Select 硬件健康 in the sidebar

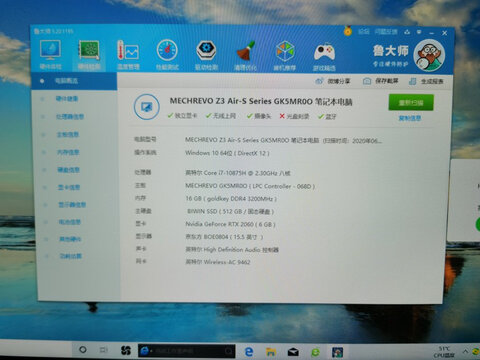click(x=67, y=99)
